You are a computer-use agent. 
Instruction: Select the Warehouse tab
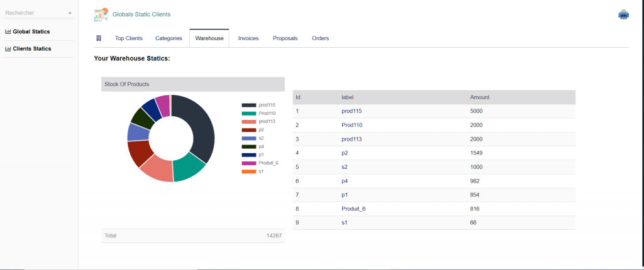click(209, 38)
